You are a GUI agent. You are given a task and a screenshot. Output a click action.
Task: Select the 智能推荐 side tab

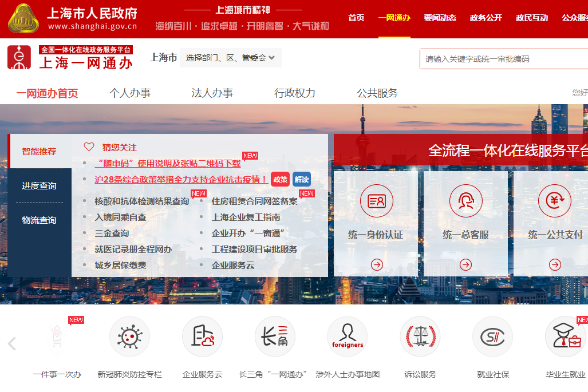pyautogui.click(x=39, y=151)
